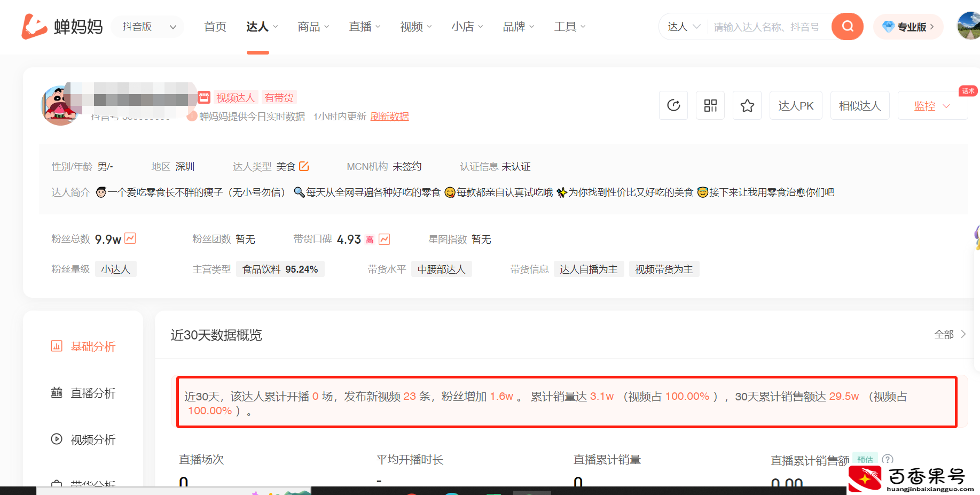This screenshot has width=980, height=495.
Task: Open the trend chart icon next to 4.93
Action: [384, 239]
